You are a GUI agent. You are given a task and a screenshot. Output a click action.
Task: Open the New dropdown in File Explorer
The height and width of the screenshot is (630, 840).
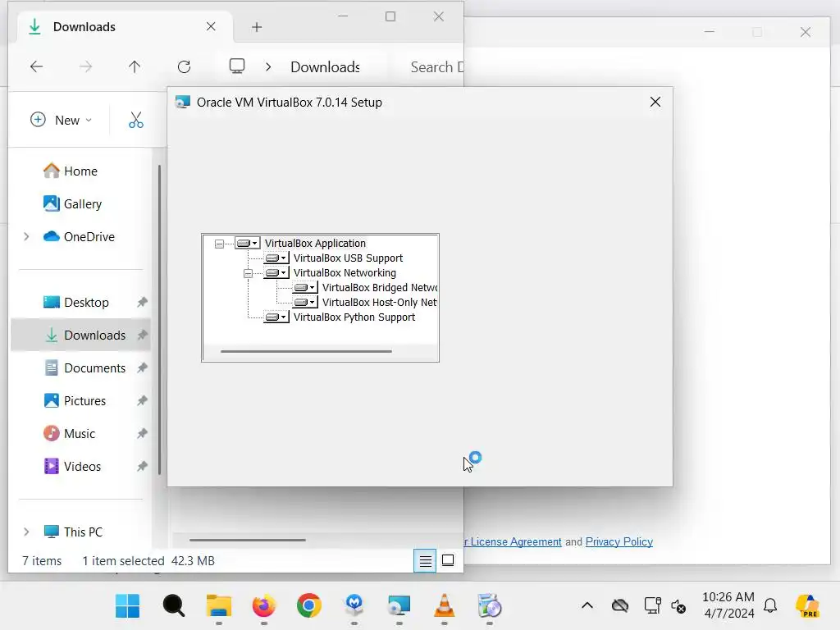61,120
